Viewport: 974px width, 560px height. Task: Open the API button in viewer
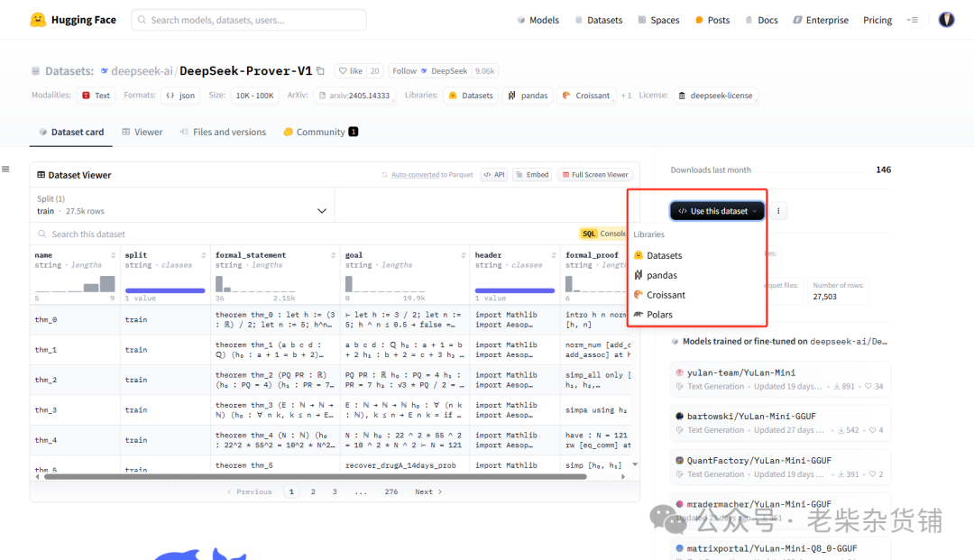tap(494, 174)
